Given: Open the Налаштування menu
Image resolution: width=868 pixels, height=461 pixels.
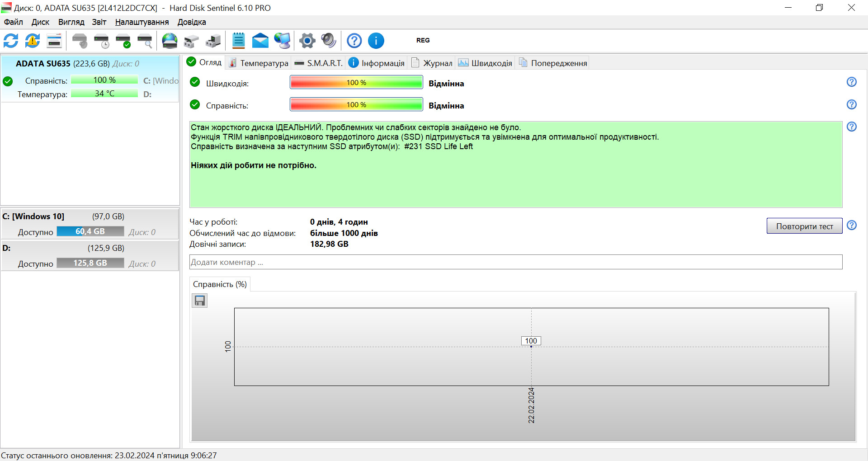Looking at the screenshot, I should click(x=142, y=22).
